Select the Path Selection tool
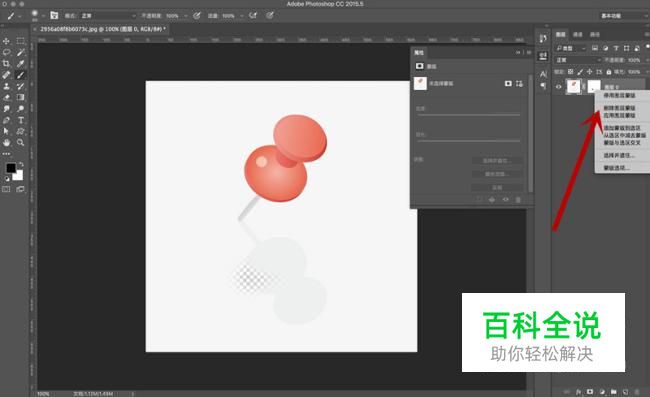650x397 pixels. coord(6,131)
